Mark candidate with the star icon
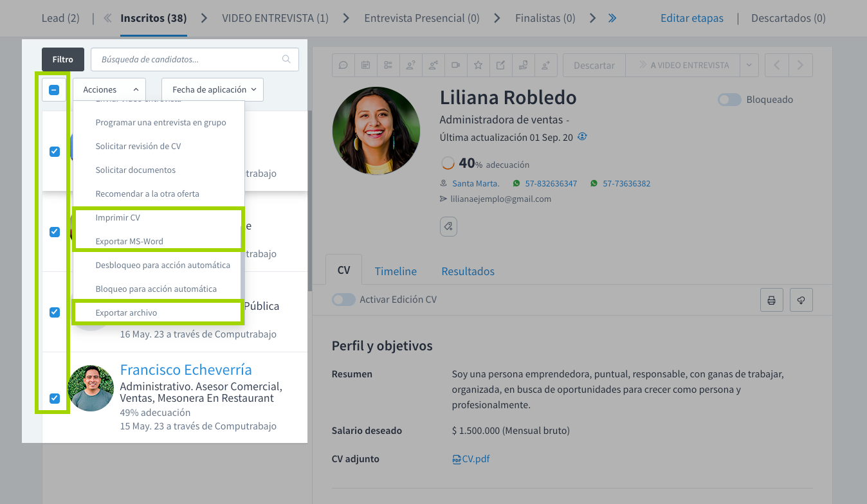 coord(478,65)
